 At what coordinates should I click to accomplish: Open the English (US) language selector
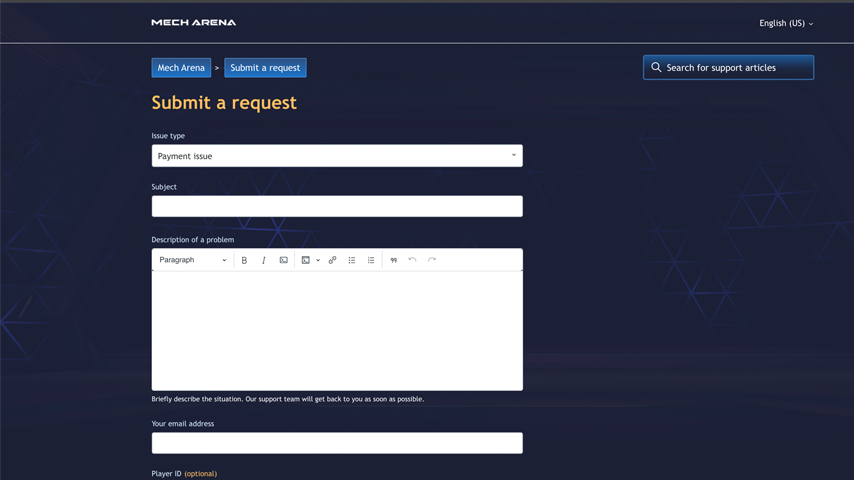pyautogui.click(x=785, y=23)
